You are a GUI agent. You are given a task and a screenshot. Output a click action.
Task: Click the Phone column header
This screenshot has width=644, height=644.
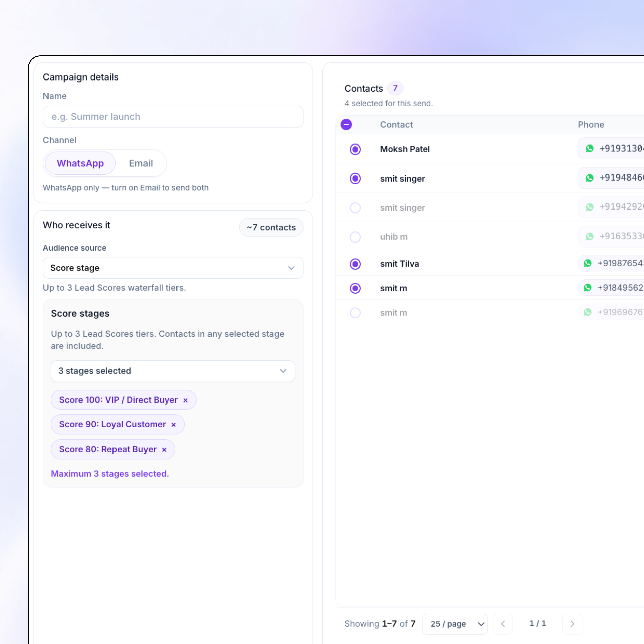click(x=591, y=125)
